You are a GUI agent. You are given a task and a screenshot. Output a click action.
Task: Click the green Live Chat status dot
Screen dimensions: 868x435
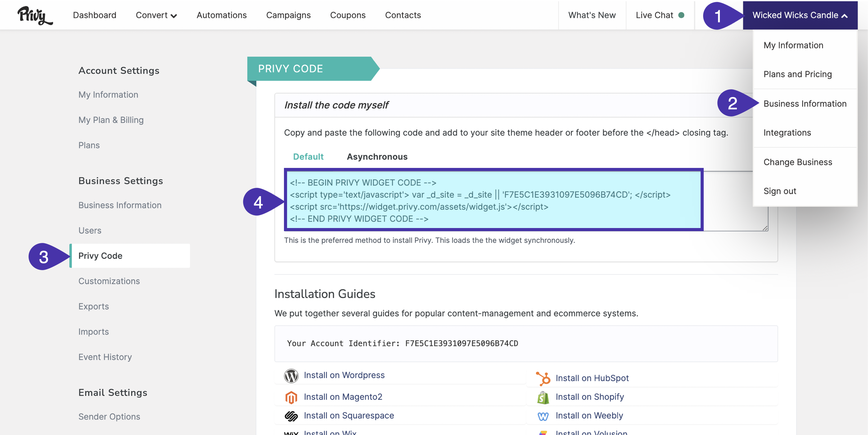point(681,15)
